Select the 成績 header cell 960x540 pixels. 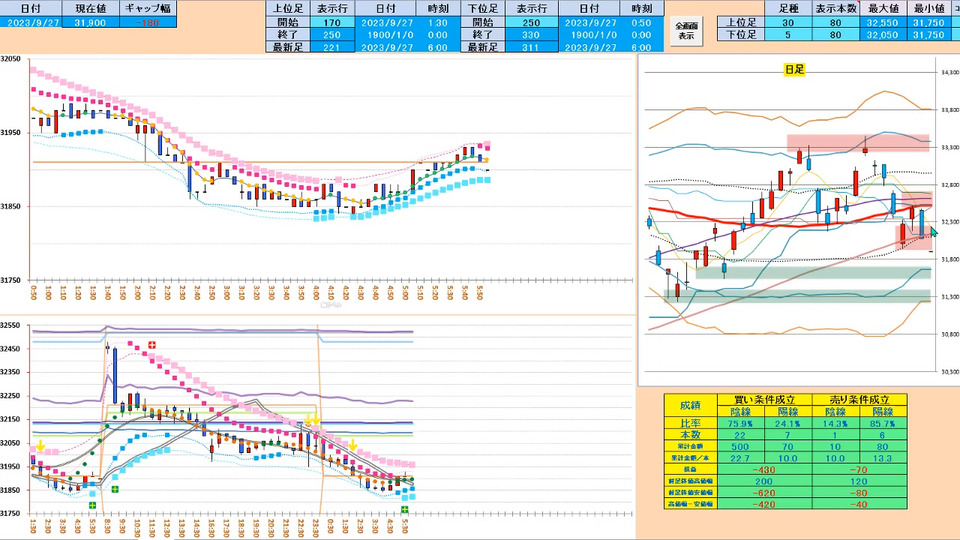(689, 405)
